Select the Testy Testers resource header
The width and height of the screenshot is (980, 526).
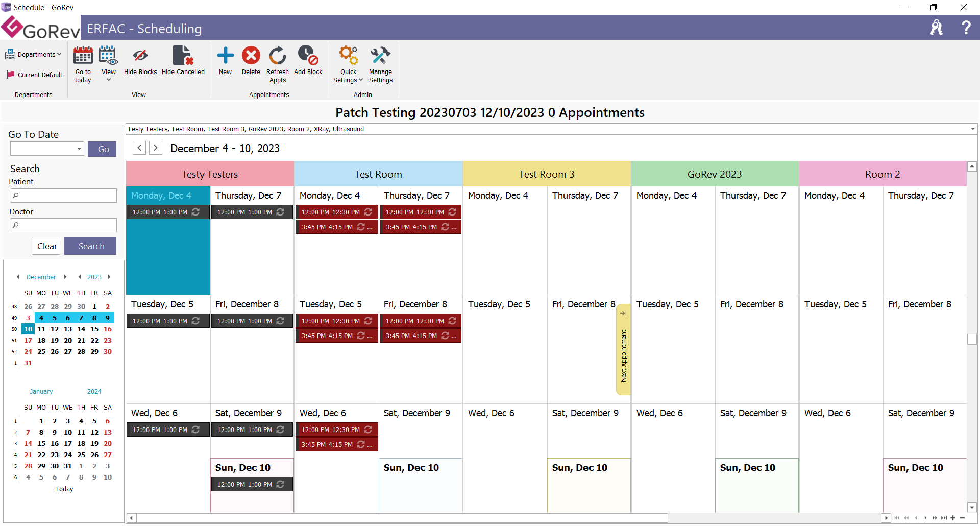click(x=210, y=174)
